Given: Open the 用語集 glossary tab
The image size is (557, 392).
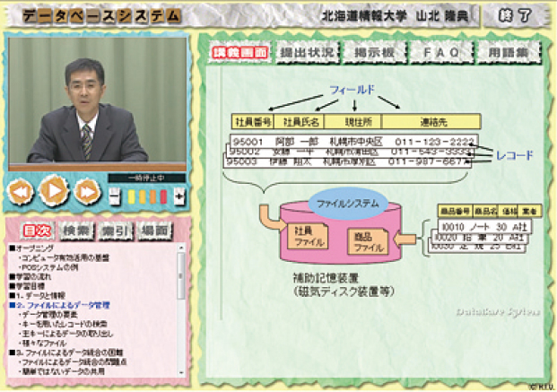Looking at the screenshot, I should click(509, 53).
